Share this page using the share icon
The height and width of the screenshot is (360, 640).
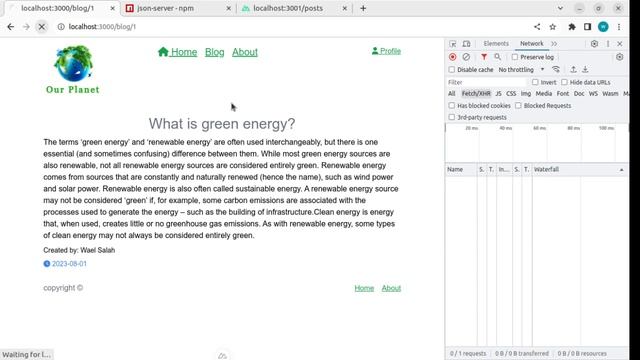(x=537, y=27)
